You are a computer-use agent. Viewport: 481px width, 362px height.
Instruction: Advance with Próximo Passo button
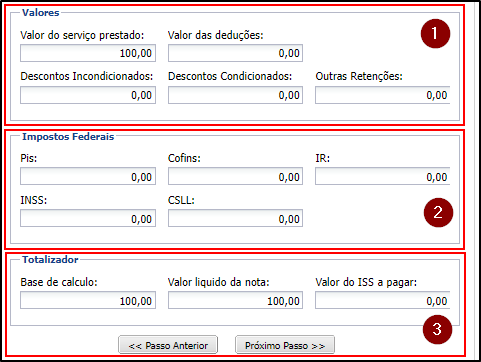[x=285, y=345]
